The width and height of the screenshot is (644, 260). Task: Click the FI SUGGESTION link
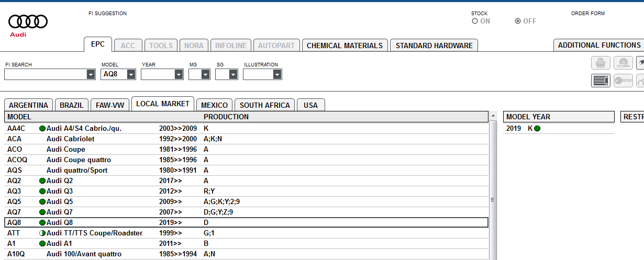click(x=108, y=14)
